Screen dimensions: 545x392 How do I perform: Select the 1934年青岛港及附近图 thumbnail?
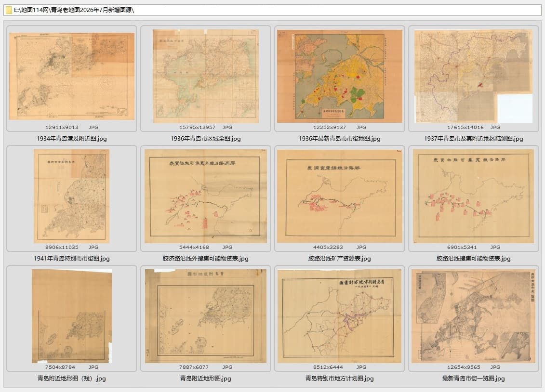pos(72,77)
